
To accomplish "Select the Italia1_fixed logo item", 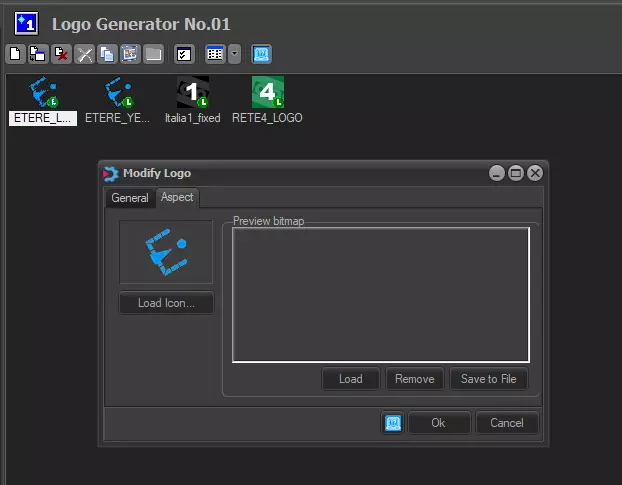I will pos(193,100).
